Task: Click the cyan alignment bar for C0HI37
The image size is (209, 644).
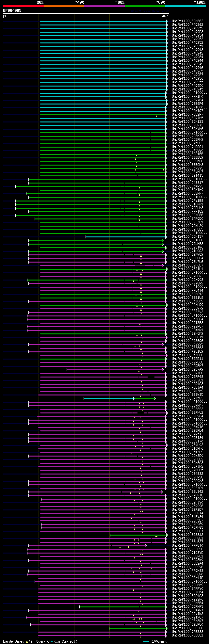Action: [x=126, y=237]
